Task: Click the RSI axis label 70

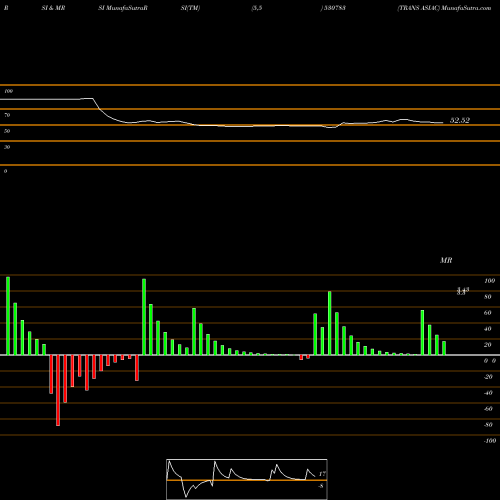Action: click(7, 115)
